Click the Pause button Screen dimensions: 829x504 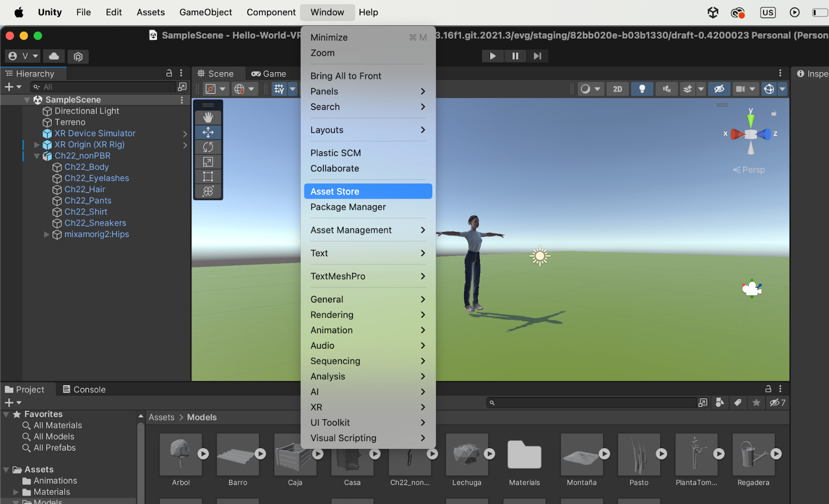point(515,56)
